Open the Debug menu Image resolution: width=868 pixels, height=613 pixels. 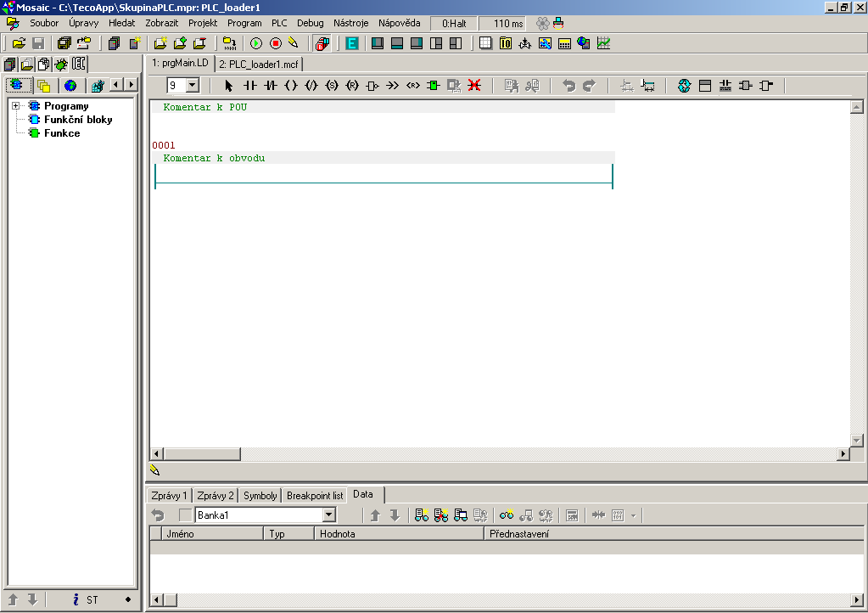point(310,23)
